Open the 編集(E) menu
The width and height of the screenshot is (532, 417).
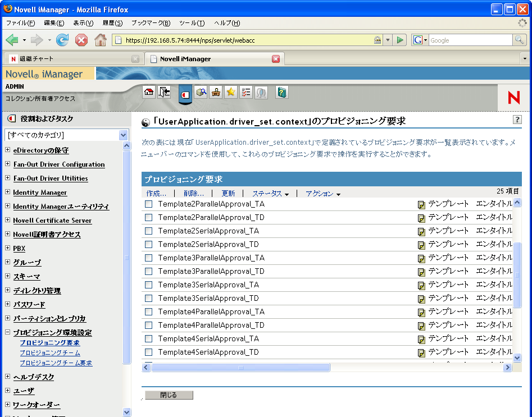click(x=54, y=23)
